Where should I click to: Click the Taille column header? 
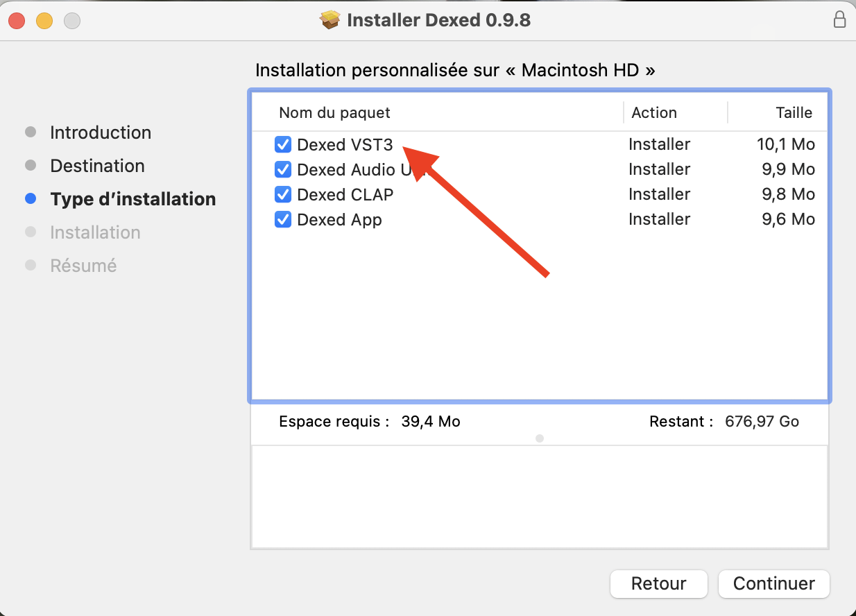pos(794,113)
